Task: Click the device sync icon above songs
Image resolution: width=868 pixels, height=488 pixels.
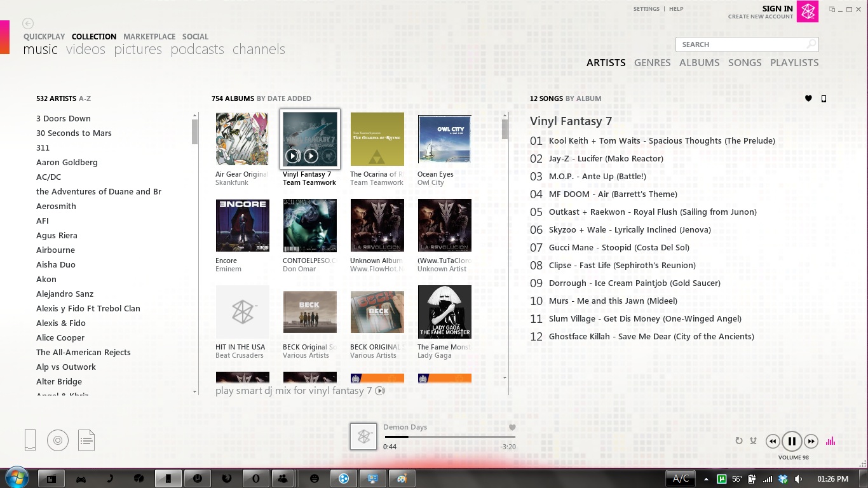Action: tap(824, 98)
